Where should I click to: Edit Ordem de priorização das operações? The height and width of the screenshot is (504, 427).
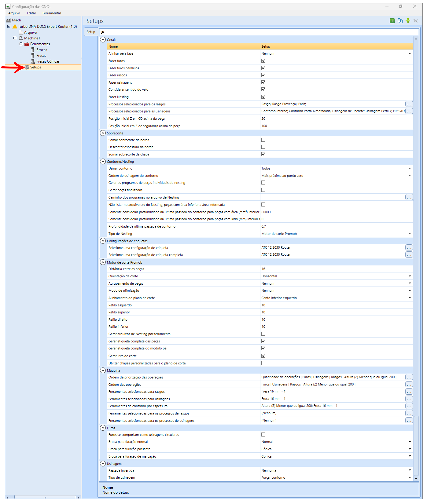409,377
